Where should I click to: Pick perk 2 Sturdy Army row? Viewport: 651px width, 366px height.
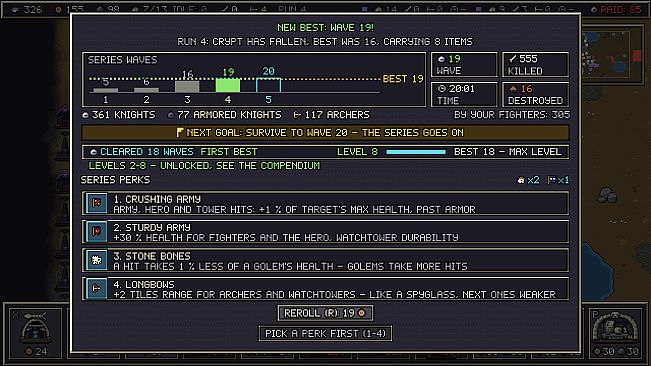[x=326, y=232]
